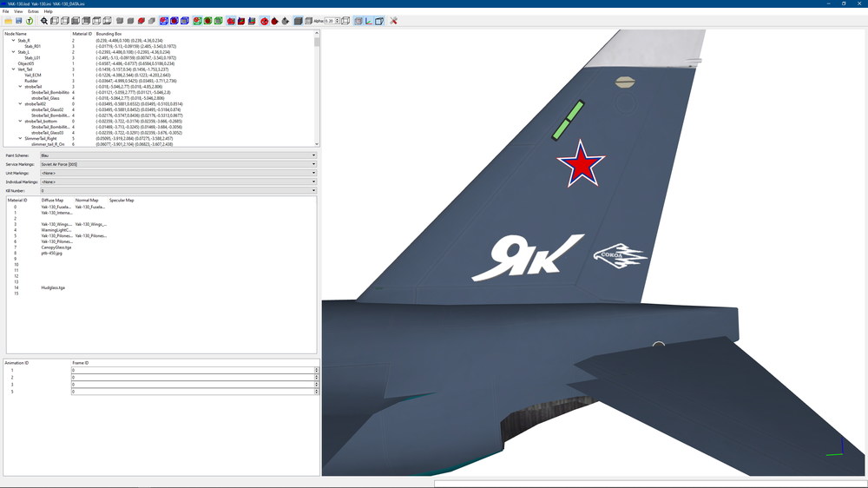This screenshot has width=868, height=488.
Task: Toggle the coordinate axes display icon
Action: click(369, 21)
